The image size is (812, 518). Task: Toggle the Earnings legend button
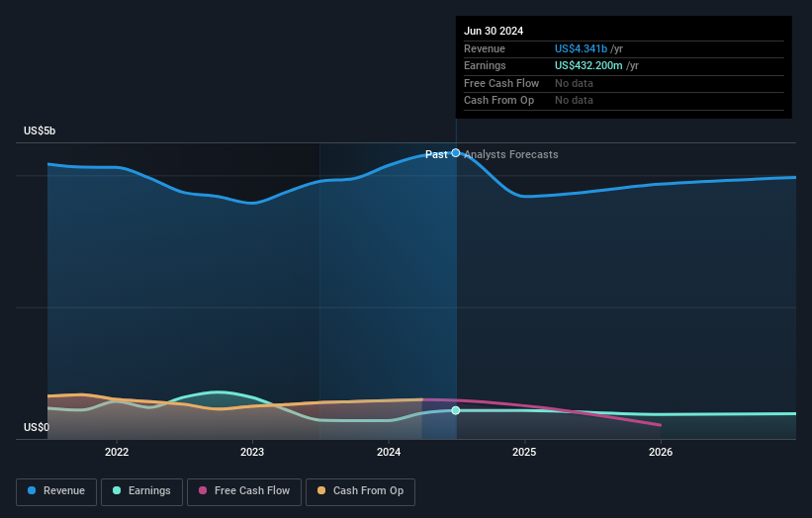click(x=141, y=491)
